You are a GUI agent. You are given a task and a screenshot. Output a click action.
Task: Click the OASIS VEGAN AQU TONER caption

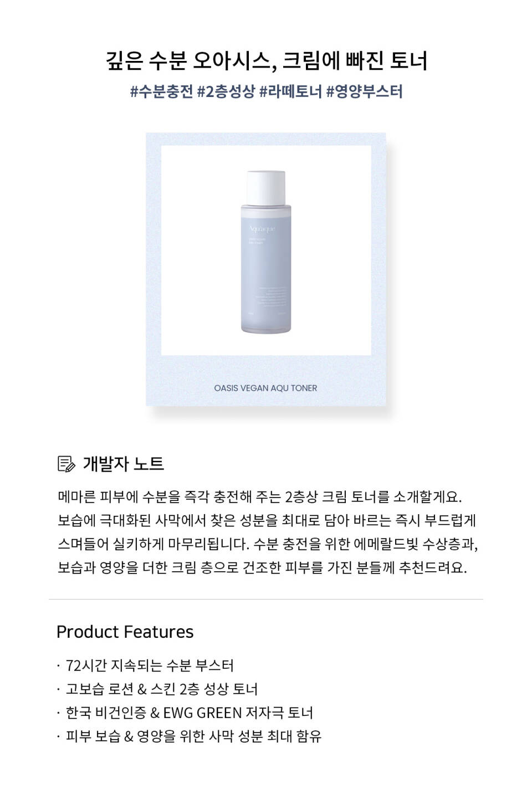point(265,388)
